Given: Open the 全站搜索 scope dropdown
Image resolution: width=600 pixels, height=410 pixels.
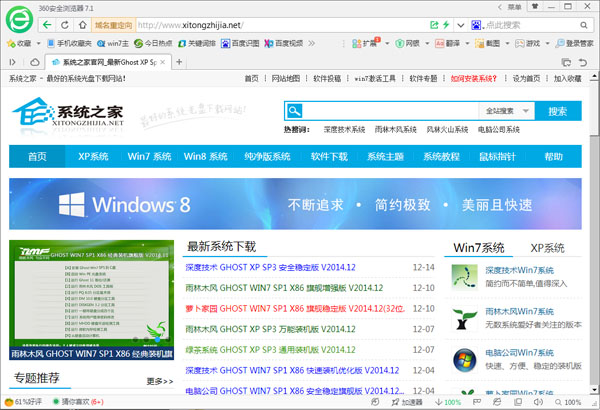Looking at the screenshot, I should [507, 111].
